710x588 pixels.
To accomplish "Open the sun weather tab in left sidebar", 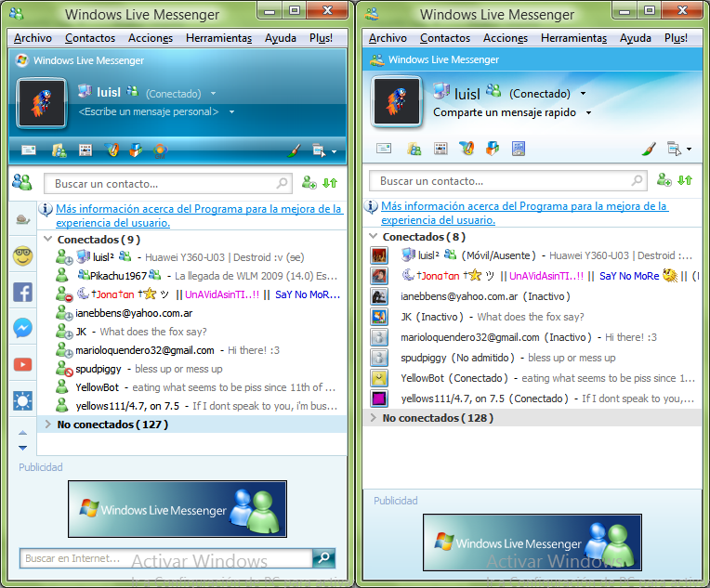I will (x=22, y=400).
